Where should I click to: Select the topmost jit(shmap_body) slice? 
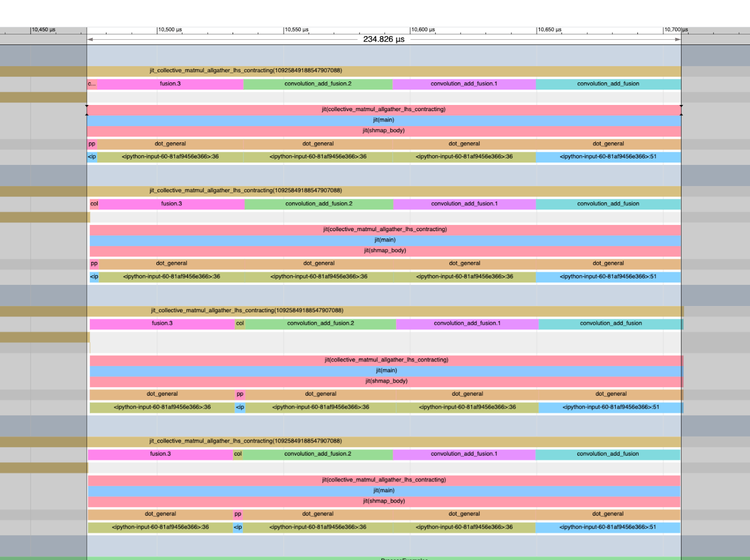point(383,131)
